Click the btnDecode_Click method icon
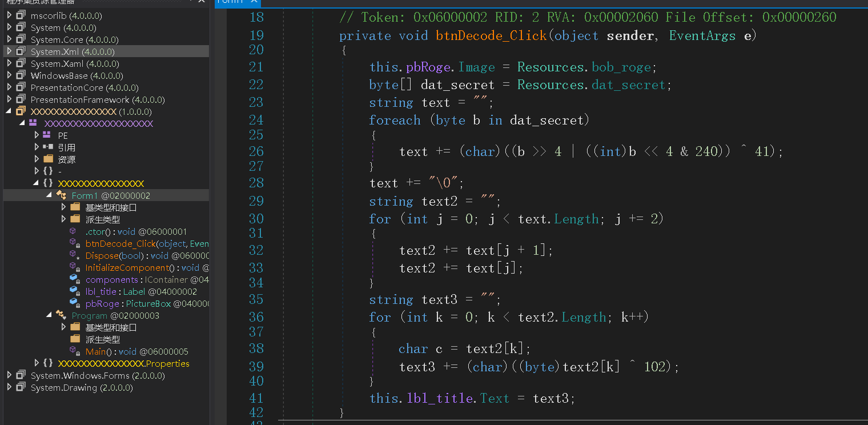Viewport: 868px width, 425px height. pyautogui.click(x=74, y=243)
